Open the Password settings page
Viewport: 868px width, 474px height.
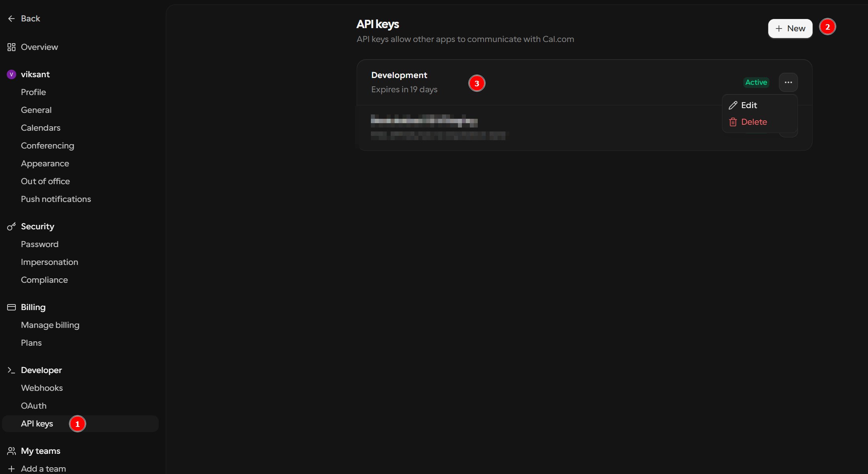click(x=40, y=244)
